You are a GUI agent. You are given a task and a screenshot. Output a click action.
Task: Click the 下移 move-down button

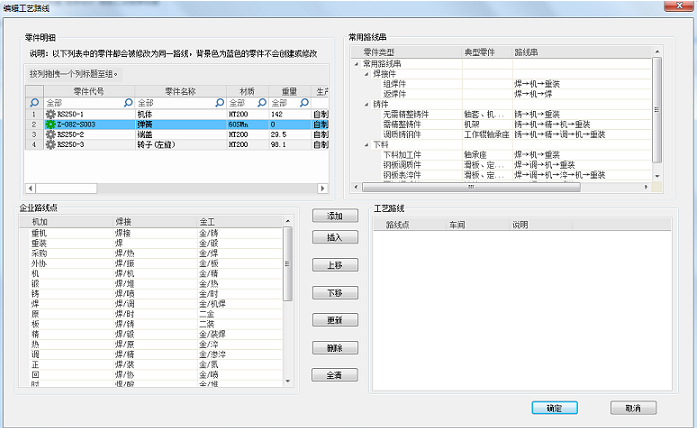[335, 293]
